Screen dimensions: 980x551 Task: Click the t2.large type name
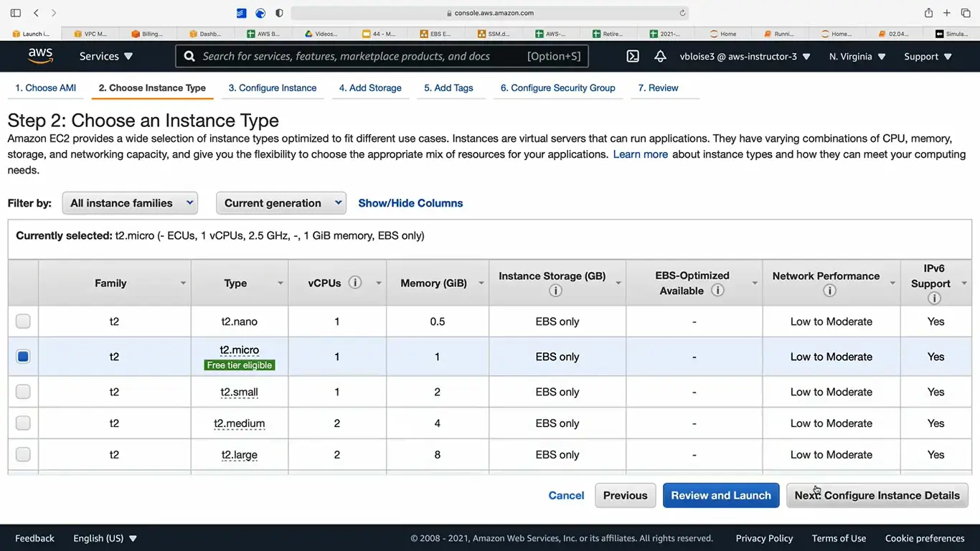(x=240, y=454)
